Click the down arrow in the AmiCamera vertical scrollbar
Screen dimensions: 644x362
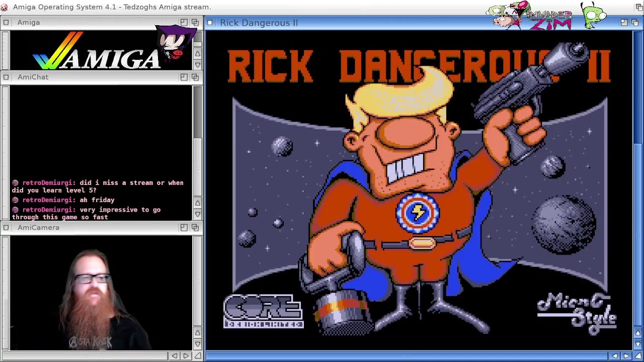point(198,344)
